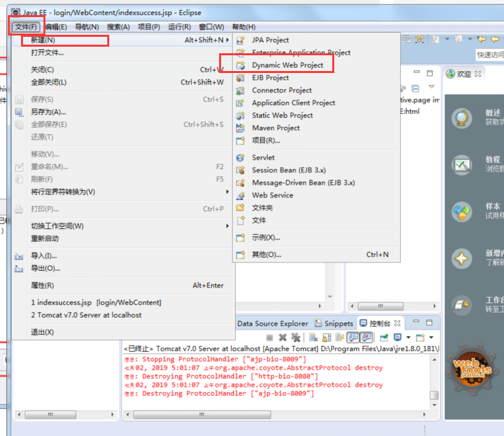Viewport: 504px width, 436px height.
Task: Open recent 2 Tomcat v7.0 Server entry
Action: pos(123,315)
